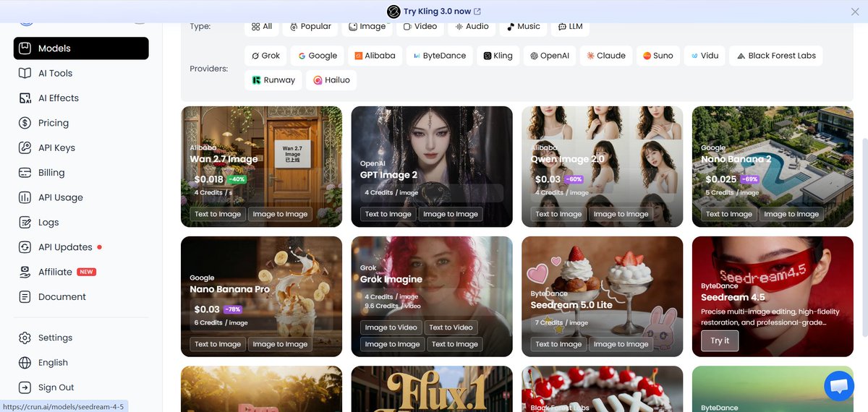Click the Logs pencil icon

(x=25, y=223)
